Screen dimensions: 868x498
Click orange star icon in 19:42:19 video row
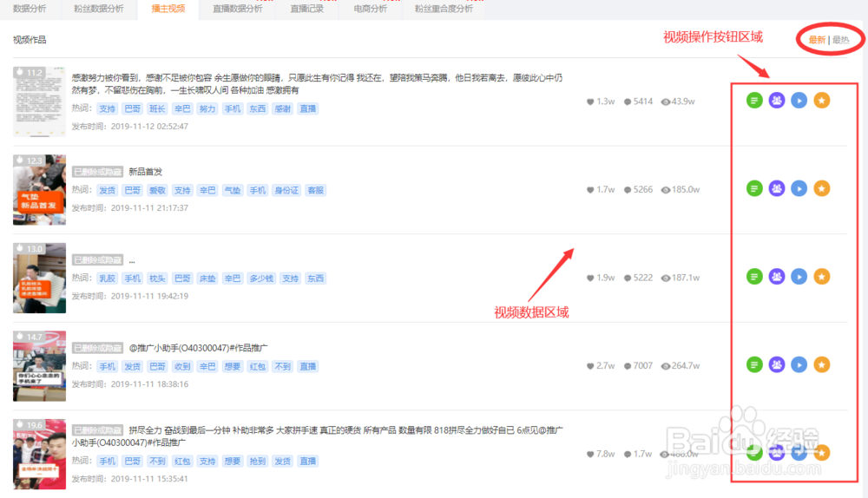821,277
